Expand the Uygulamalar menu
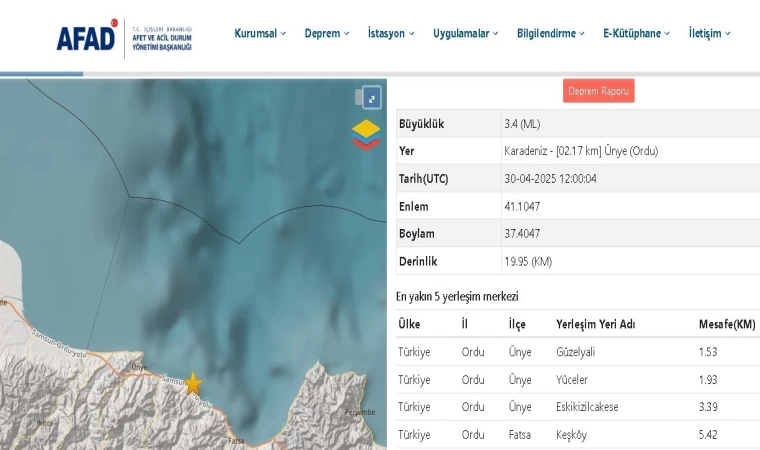The height and width of the screenshot is (450, 760). 466,33
